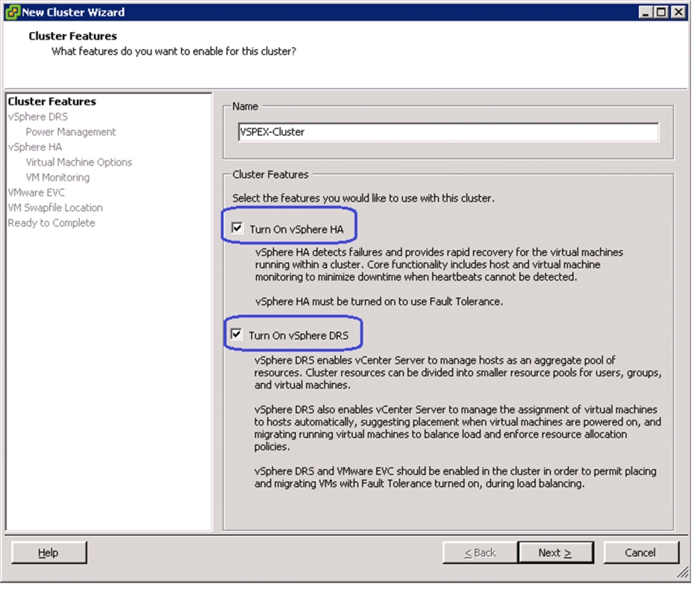Click the Next button

click(555, 553)
